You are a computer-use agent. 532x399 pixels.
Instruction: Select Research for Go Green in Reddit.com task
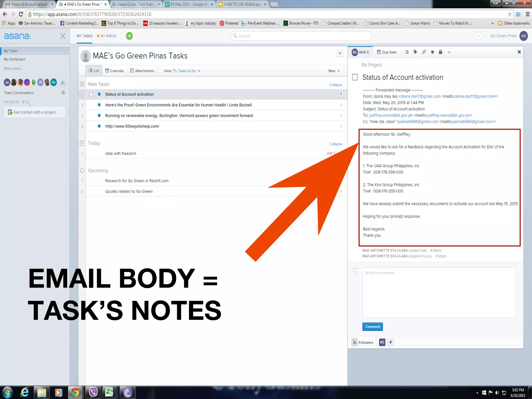pos(137,181)
